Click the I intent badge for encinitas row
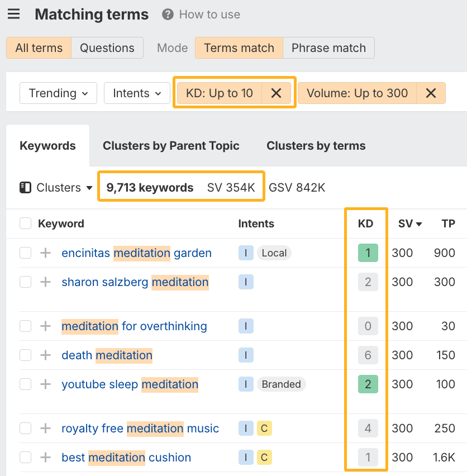This screenshot has height=476, width=467. [246, 253]
